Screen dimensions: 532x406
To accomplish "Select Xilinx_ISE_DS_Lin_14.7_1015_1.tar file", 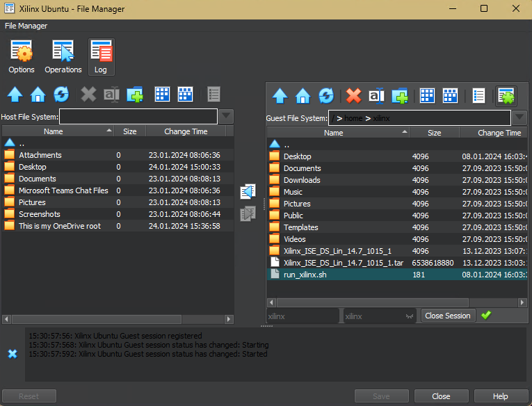I will coord(397,263).
